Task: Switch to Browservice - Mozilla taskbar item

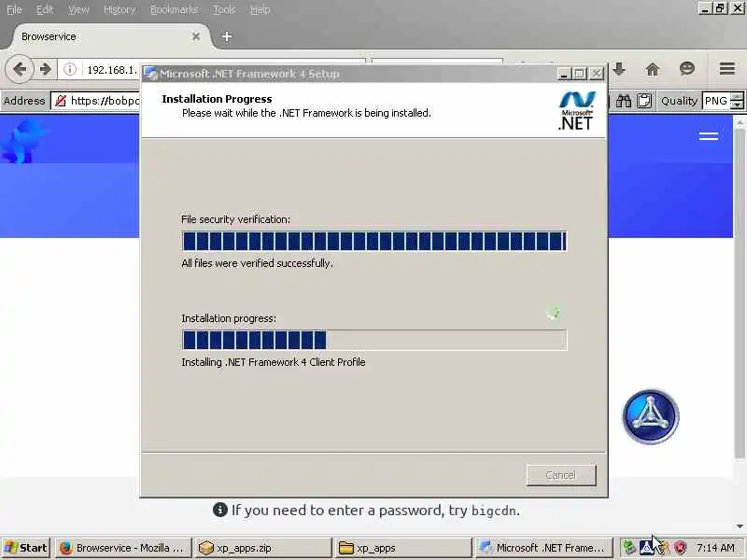Action: (123, 548)
